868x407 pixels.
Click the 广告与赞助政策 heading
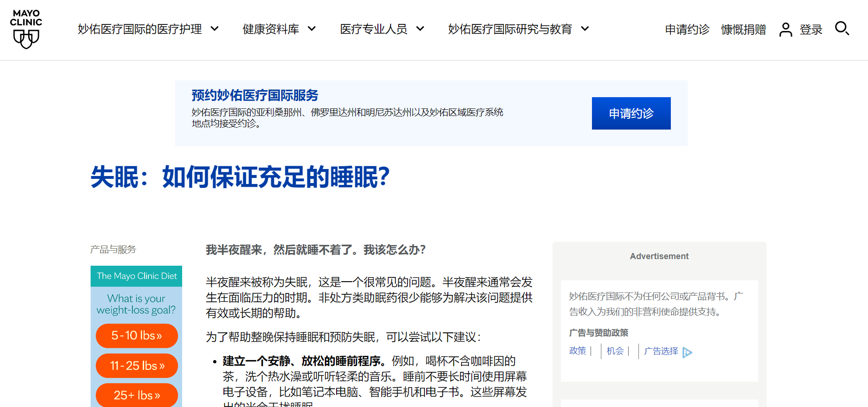tap(599, 333)
